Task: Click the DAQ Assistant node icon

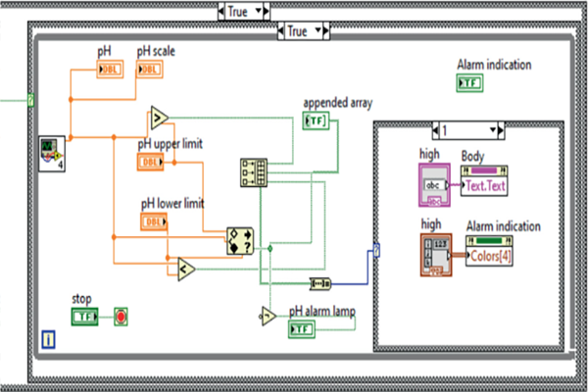Action: click(x=51, y=153)
